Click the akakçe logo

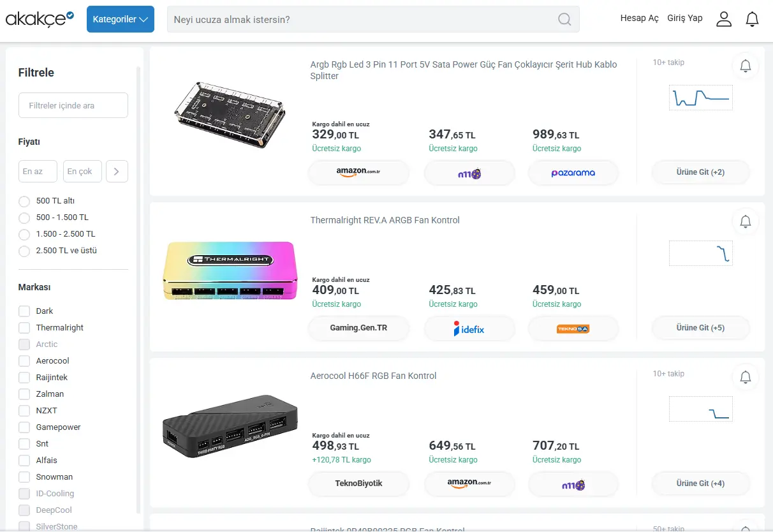tap(40, 19)
